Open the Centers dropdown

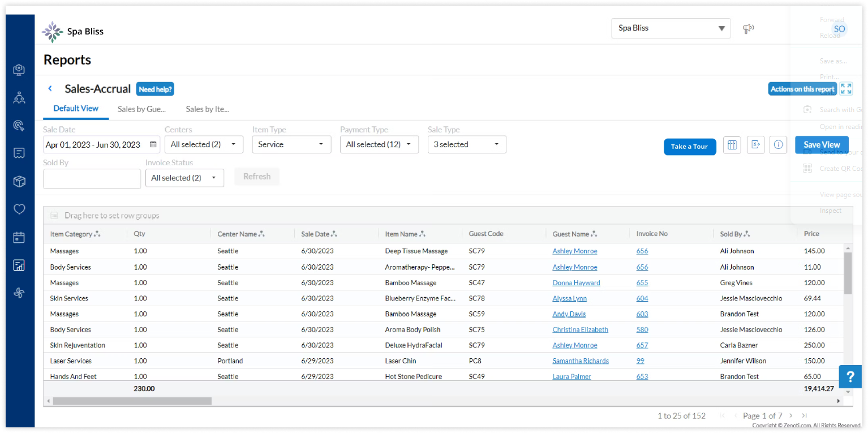[204, 144]
